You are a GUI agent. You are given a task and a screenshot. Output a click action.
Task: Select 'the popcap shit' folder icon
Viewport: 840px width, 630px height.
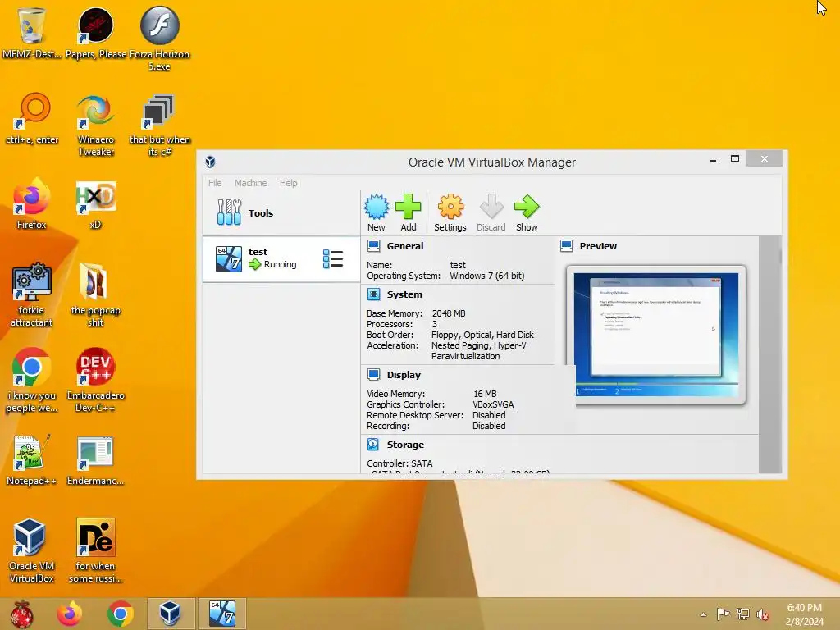[95, 294]
